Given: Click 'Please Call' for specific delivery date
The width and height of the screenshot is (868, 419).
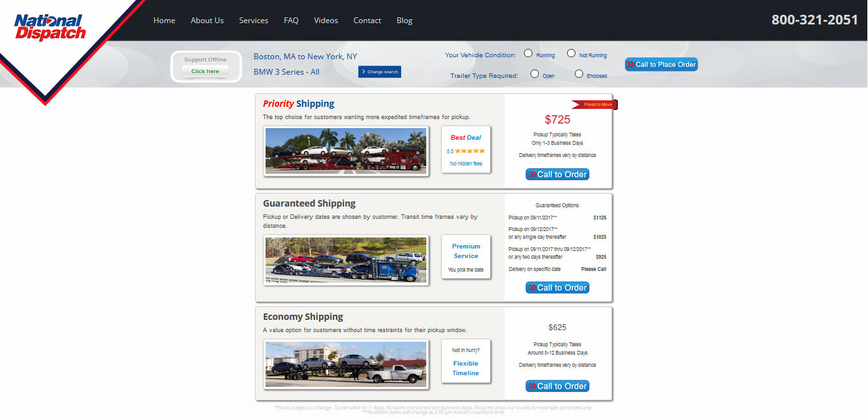Looking at the screenshot, I should coord(593,270).
